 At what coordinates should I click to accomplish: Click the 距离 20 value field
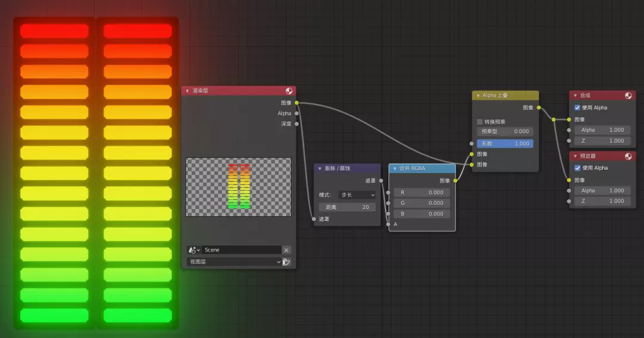[347, 207]
